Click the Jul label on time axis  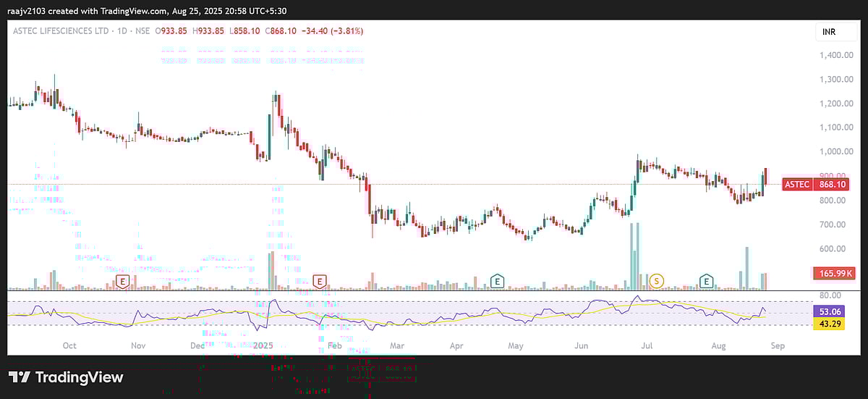click(x=647, y=345)
